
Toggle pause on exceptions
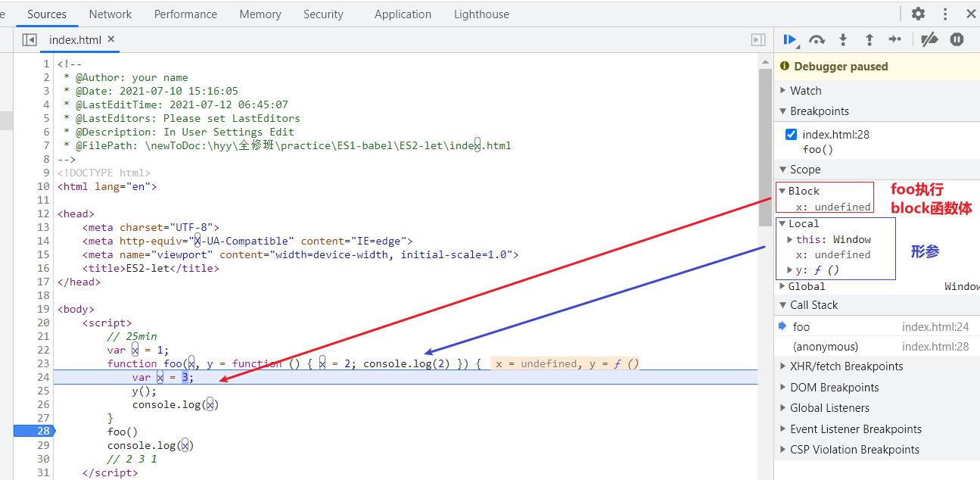coord(957,39)
